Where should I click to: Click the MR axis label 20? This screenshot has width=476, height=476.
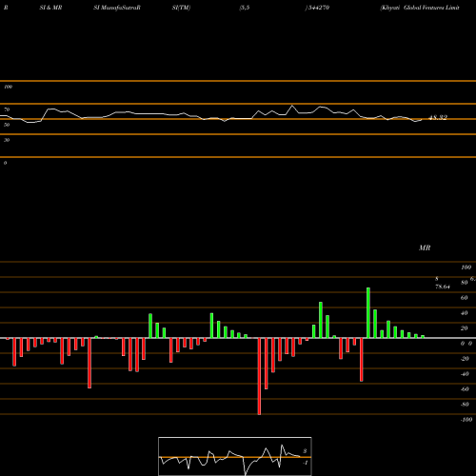pyautogui.click(x=465, y=328)
